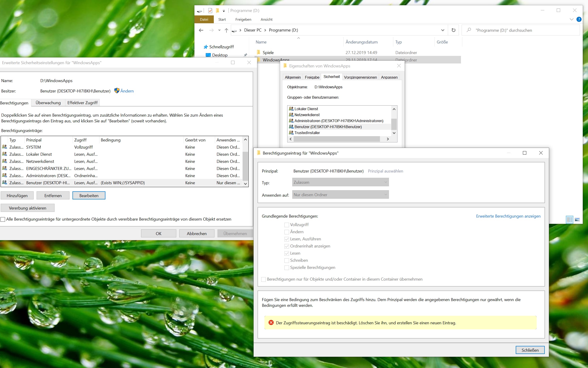
Task: Expand the address bar history dropdown
Action: pyautogui.click(x=442, y=30)
